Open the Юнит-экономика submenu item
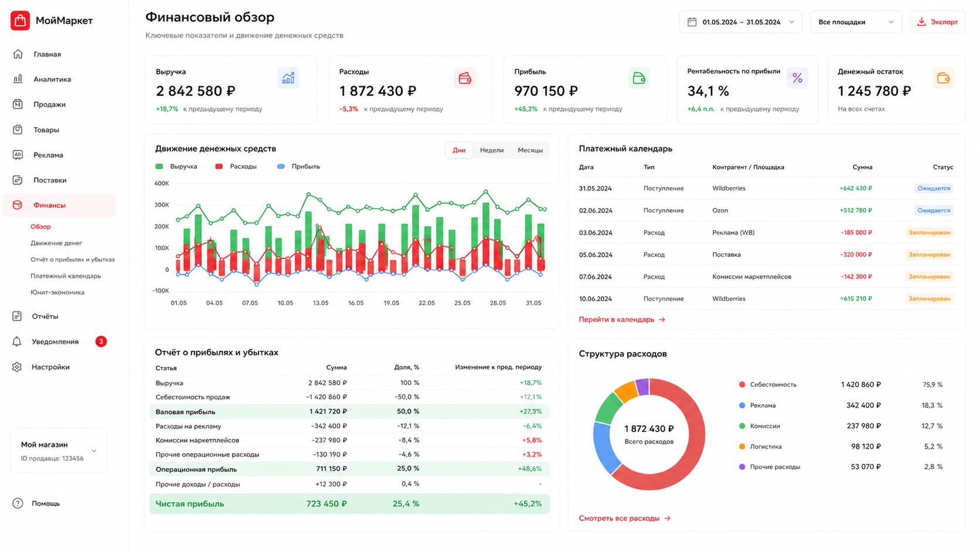980x552 pixels. coord(57,292)
